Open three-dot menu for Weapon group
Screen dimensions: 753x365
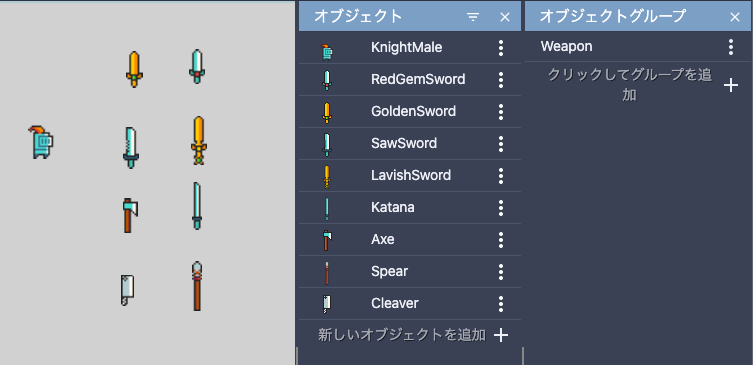point(730,47)
